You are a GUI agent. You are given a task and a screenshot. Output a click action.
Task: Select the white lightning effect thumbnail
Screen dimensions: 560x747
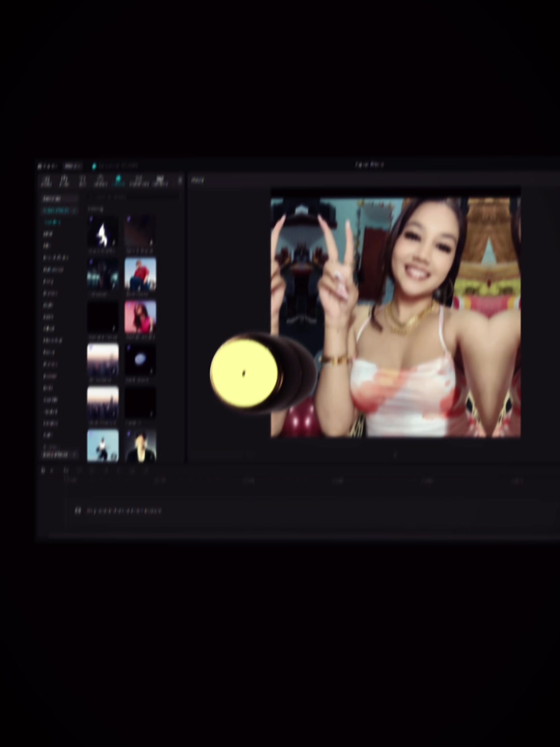pyautogui.click(x=103, y=231)
